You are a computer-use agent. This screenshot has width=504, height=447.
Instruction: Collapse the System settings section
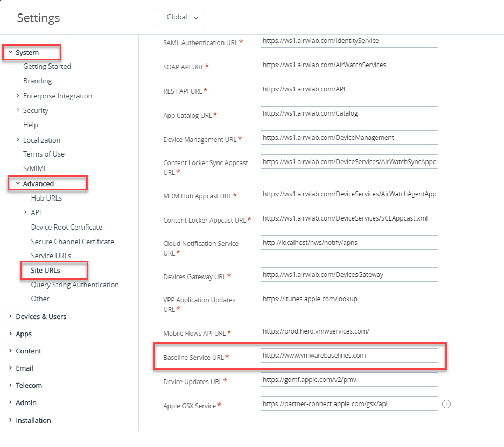click(x=10, y=53)
